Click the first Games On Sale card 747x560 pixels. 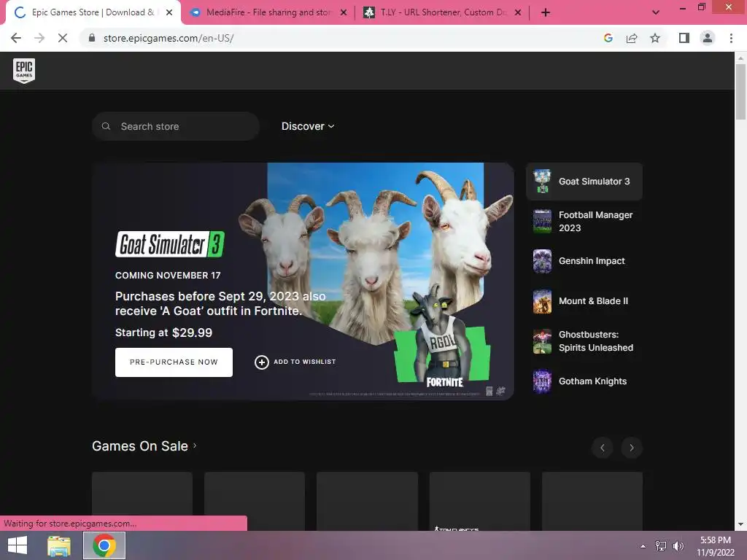142,501
